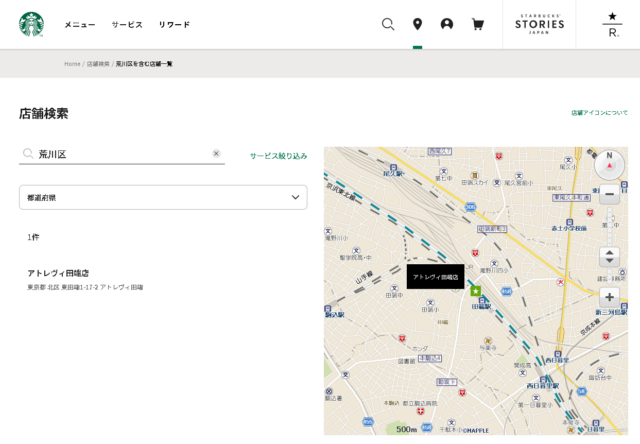Screen dimensions: 640x444
Task: Open the account profile icon
Action: [447, 24]
